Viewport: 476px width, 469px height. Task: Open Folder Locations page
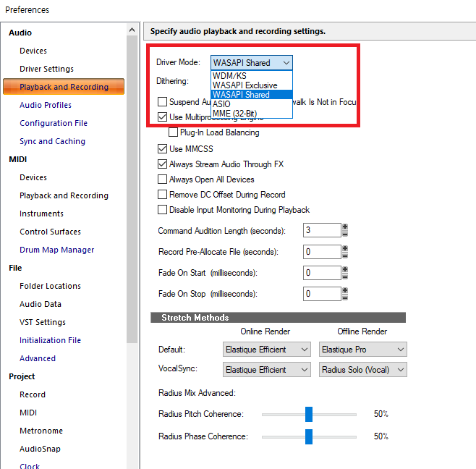[x=50, y=286]
